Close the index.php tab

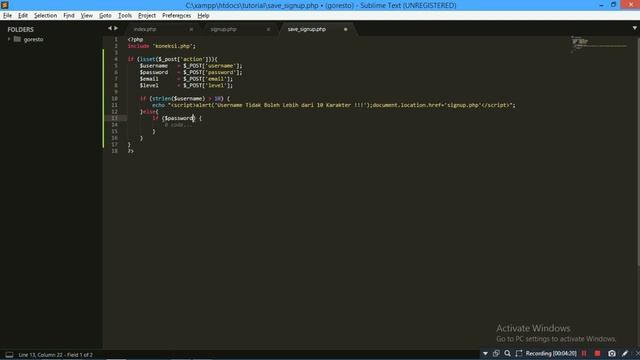[191, 29]
